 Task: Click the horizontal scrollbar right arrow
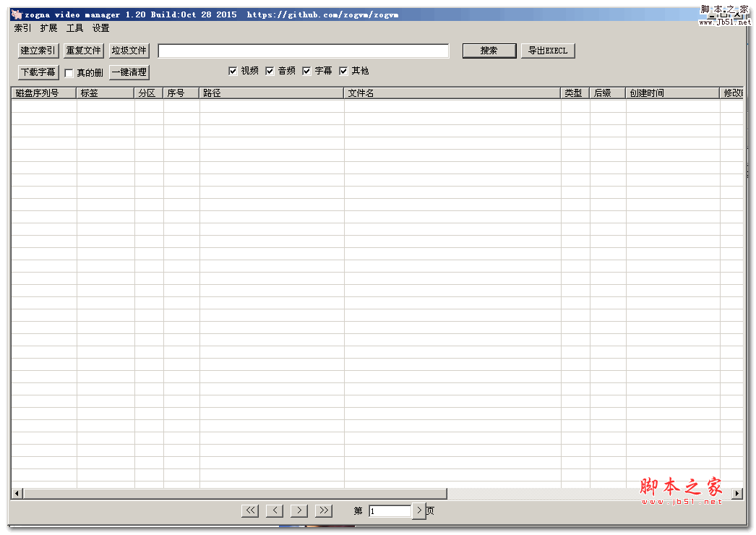coord(736,493)
